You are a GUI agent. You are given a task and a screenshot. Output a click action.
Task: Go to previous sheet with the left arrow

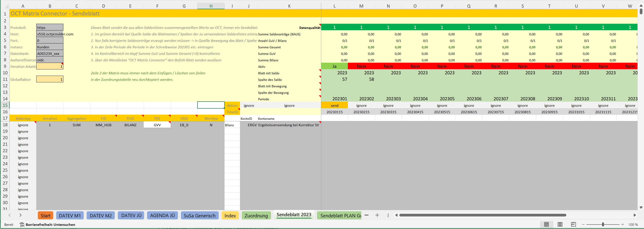point(9,215)
